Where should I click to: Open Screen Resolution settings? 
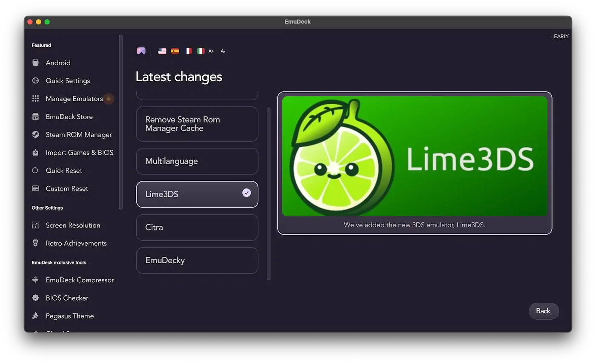pos(73,225)
